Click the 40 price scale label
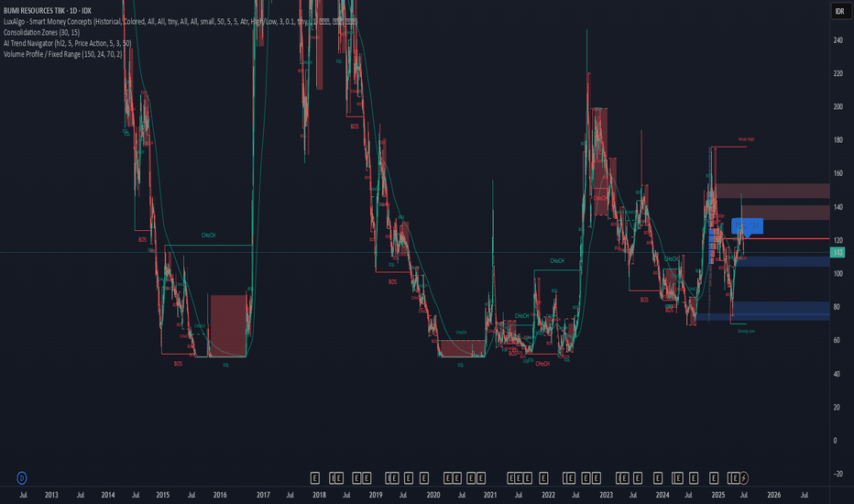854x504 pixels. 837,374
